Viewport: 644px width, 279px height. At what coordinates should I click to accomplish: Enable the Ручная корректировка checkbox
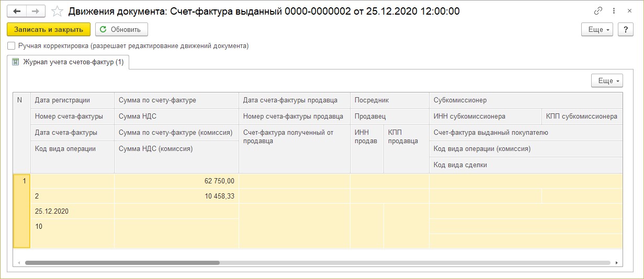pos(12,46)
